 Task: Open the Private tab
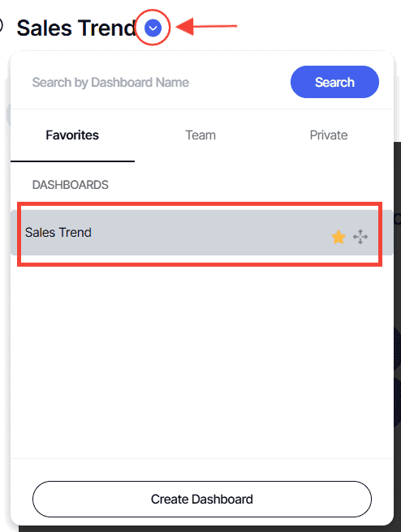click(328, 135)
